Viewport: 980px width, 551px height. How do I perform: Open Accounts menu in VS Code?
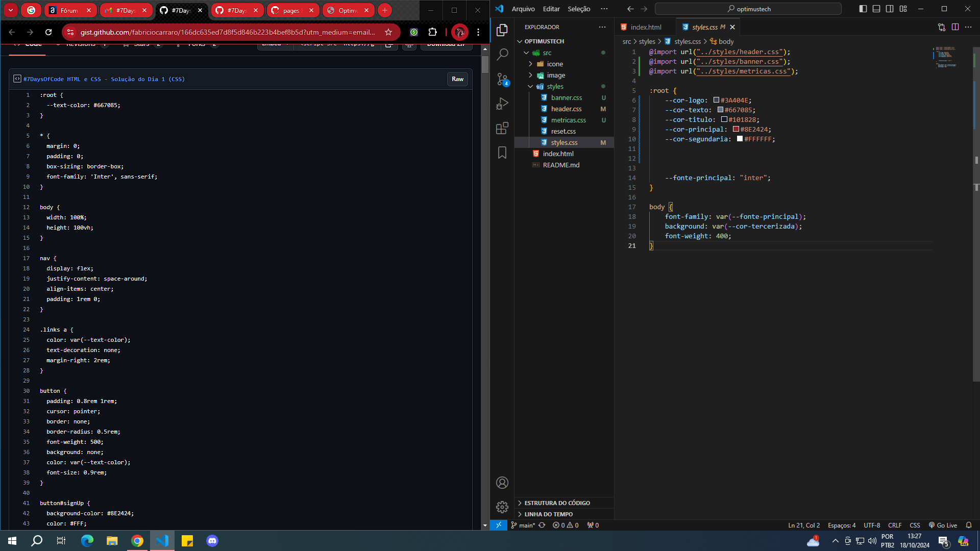(x=502, y=483)
